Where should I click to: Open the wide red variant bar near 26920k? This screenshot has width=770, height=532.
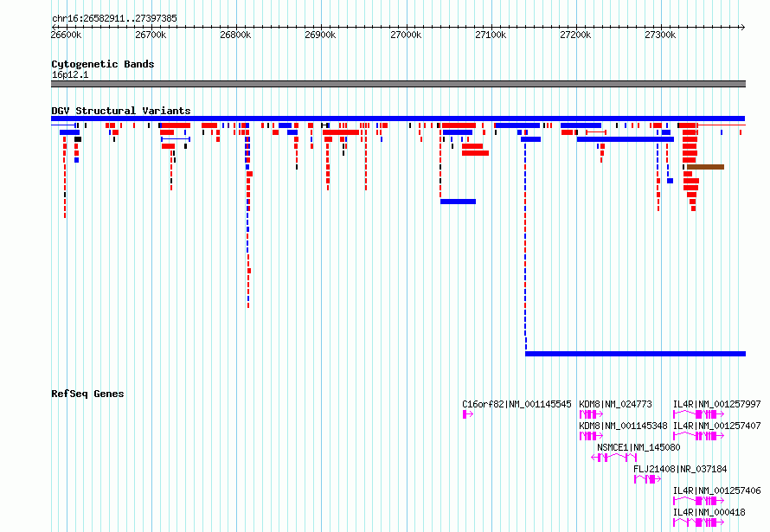click(341, 132)
